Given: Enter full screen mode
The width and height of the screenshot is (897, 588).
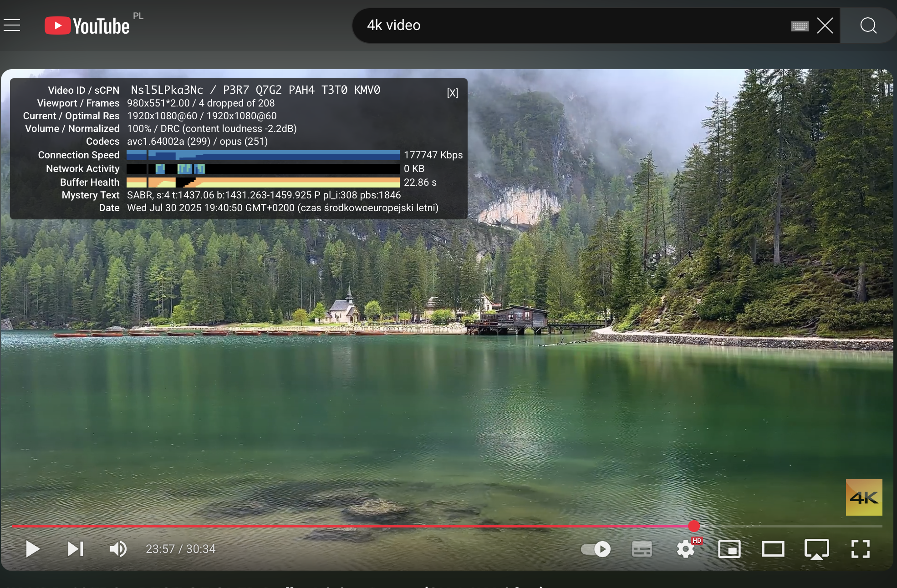Looking at the screenshot, I should (x=860, y=549).
